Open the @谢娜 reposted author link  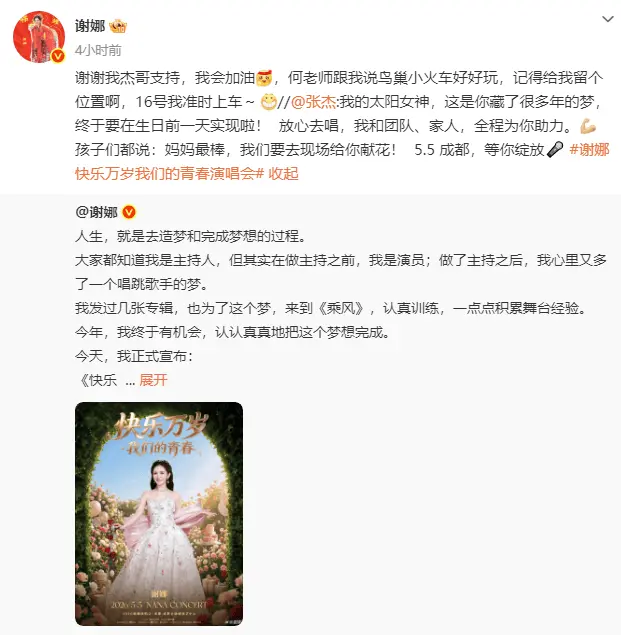[x=96, y=212]
